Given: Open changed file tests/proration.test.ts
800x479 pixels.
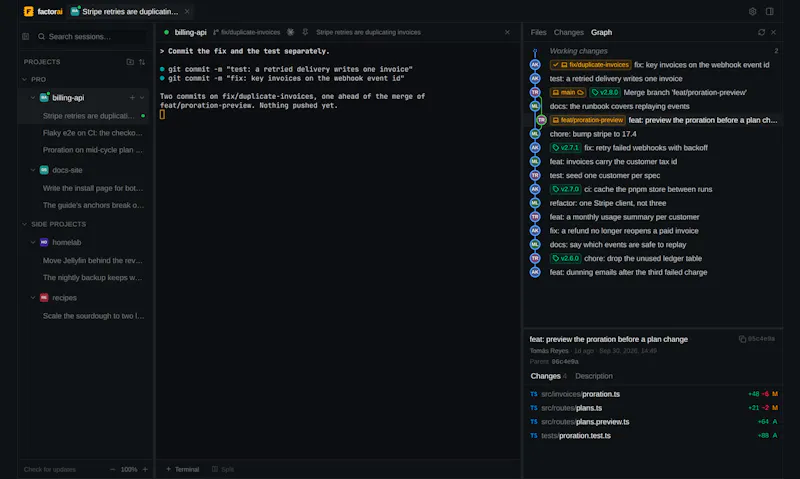Looking at the screenshot, I should 653,435.
